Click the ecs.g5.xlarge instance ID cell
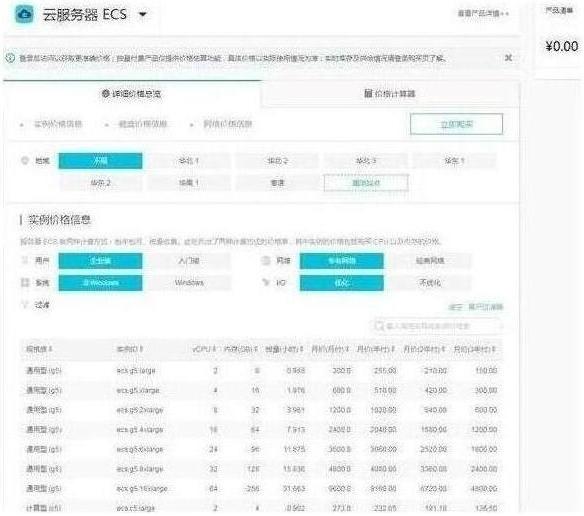Screen dimensions: 584x516 (x=138, y=390)
